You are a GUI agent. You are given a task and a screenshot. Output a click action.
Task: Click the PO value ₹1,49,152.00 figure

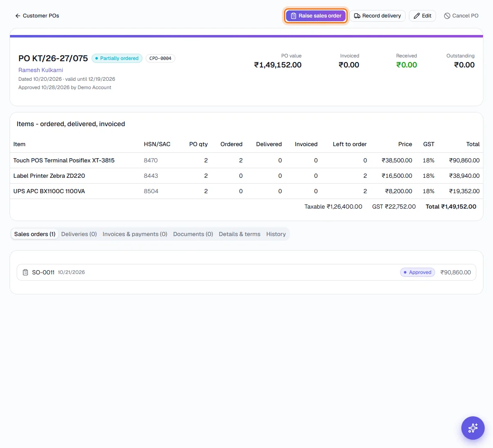pyautogui.click(x=278, y=65)
